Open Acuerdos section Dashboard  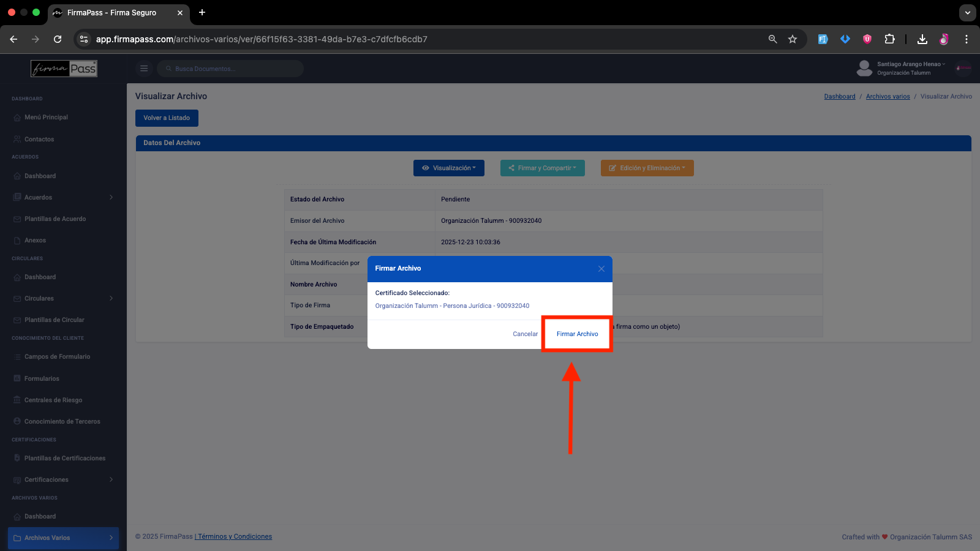(40, 176)
